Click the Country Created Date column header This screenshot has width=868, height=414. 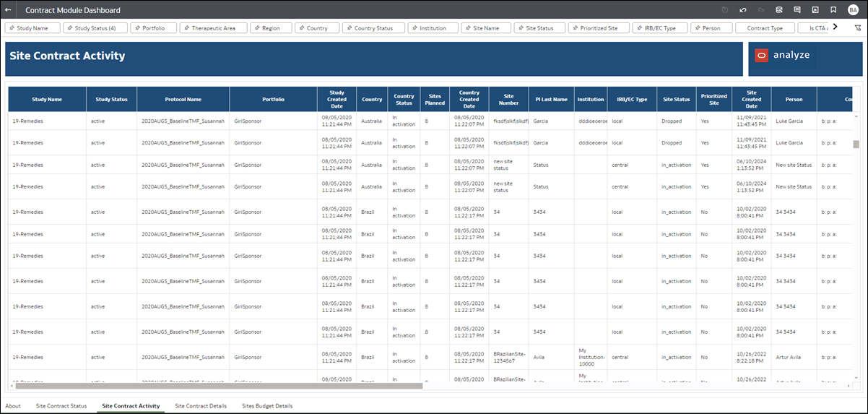point(469,99)
